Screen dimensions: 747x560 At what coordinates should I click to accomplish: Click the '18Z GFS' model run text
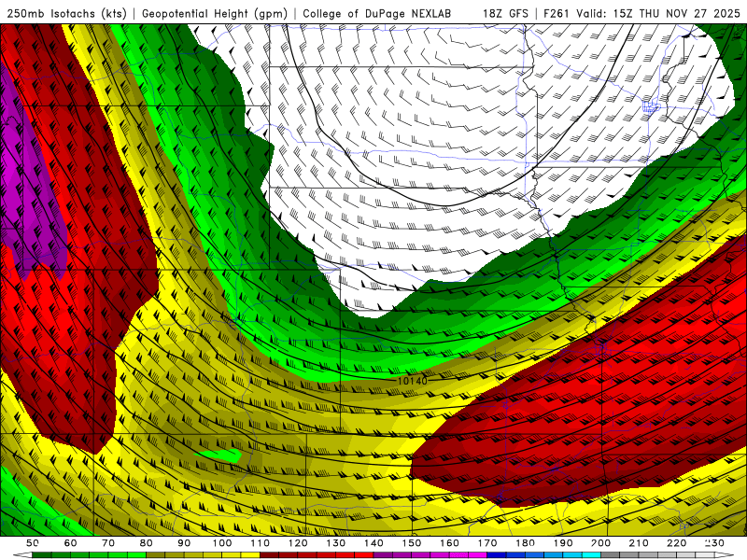point(505,14)
